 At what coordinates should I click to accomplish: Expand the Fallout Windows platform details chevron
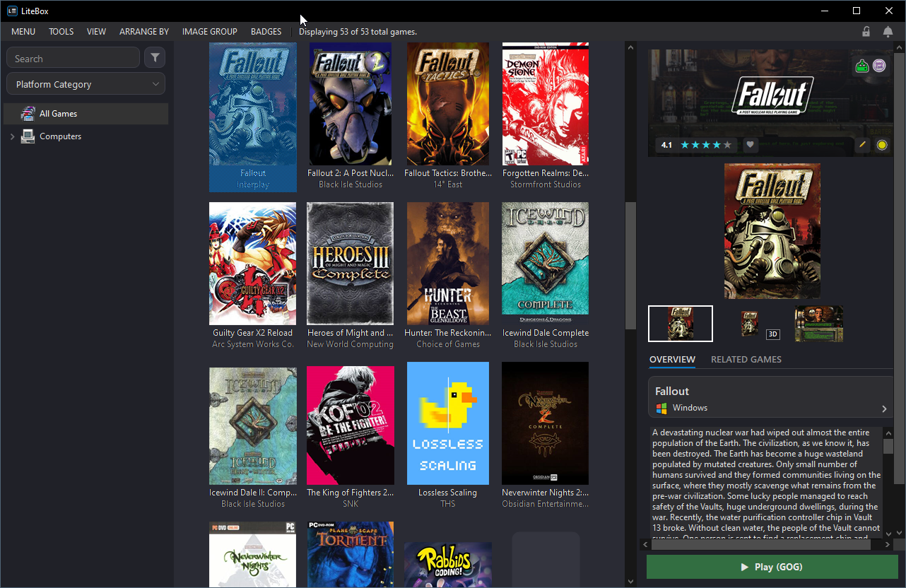884,408
